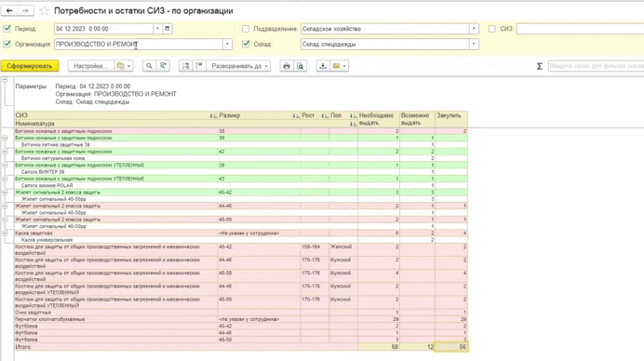The height and width of the screenshot is (361, 644).
Task: Click the save report download icon
Action: [323, 66]
